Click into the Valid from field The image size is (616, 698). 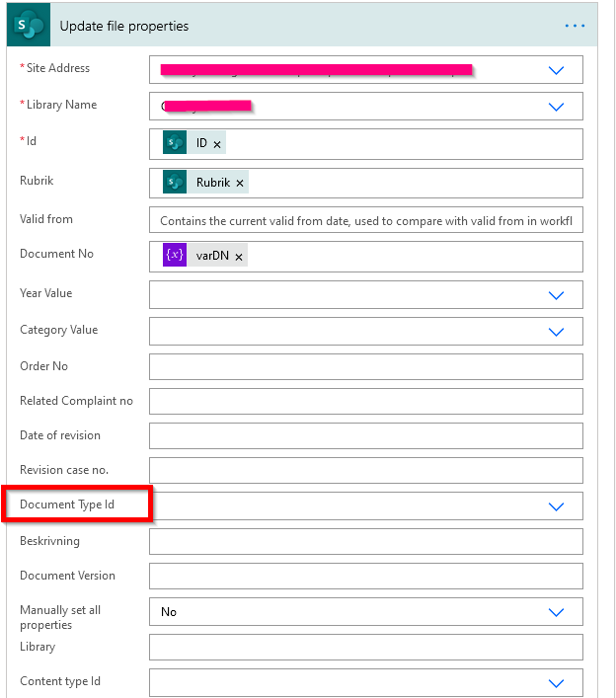[x=365, y=221]
